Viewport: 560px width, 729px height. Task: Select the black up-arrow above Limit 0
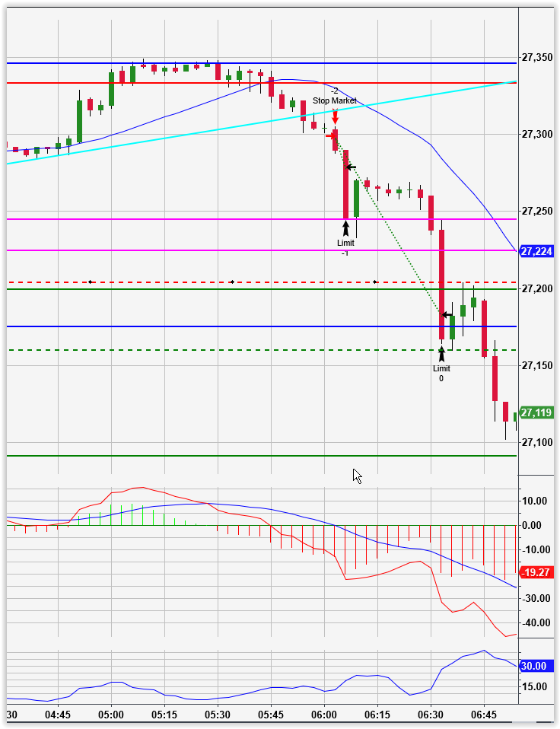point(441,354)
